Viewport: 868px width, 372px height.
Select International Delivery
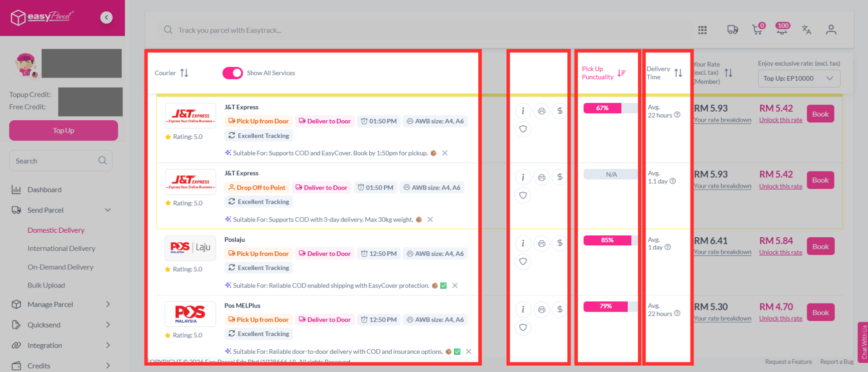coord(61,249)
